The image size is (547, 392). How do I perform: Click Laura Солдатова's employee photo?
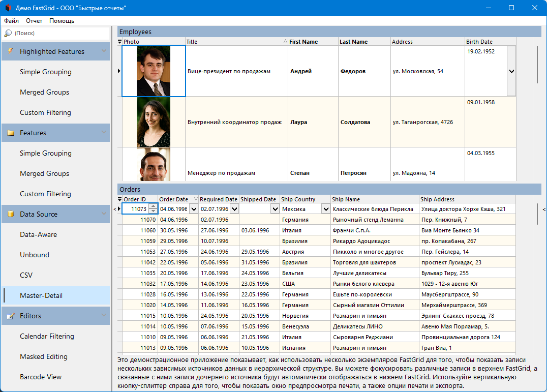[154, 122]
